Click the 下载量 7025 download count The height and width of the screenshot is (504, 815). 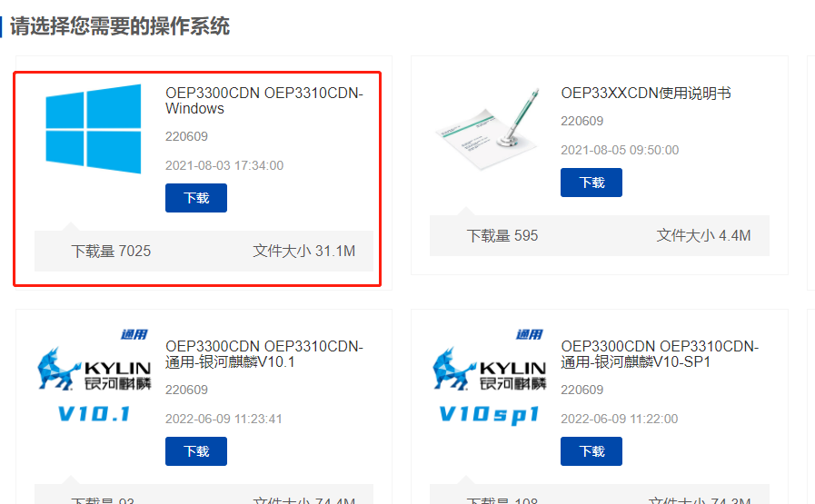(x=111, y=251)
